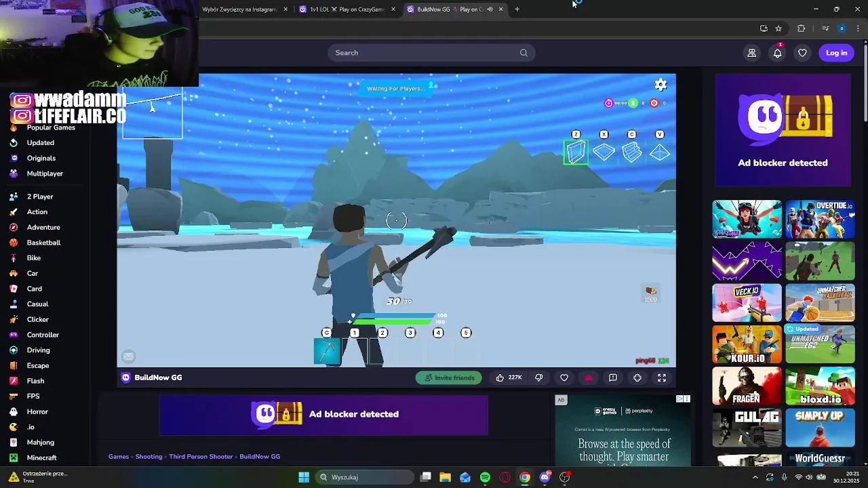Screen dimensions: 868x488
Task: Toggle fullscreen for the game
Action: click(x=662, y=378)
